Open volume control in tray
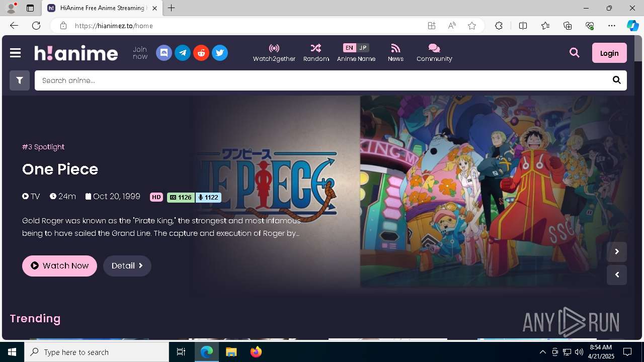 point(579,352)
